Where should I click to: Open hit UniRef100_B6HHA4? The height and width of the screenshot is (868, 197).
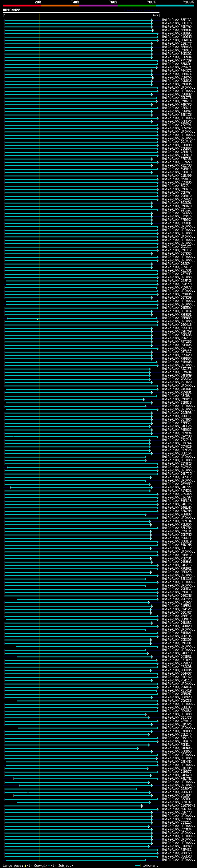177,30
